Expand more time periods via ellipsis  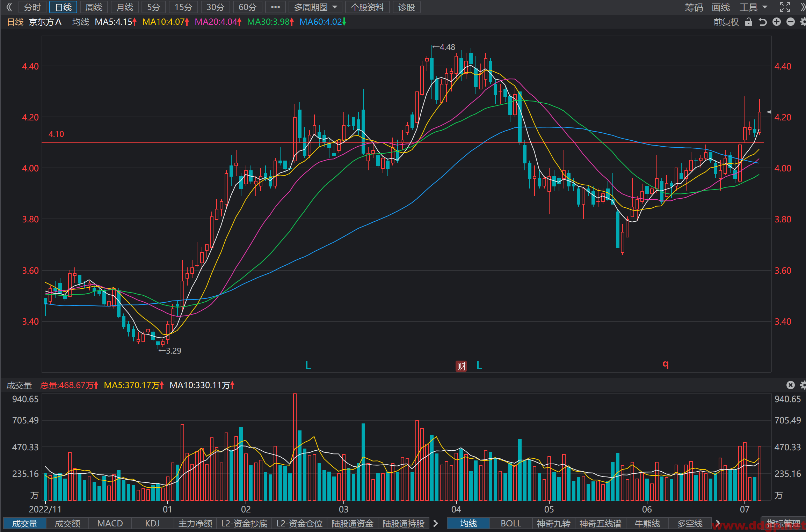point(275,7)
